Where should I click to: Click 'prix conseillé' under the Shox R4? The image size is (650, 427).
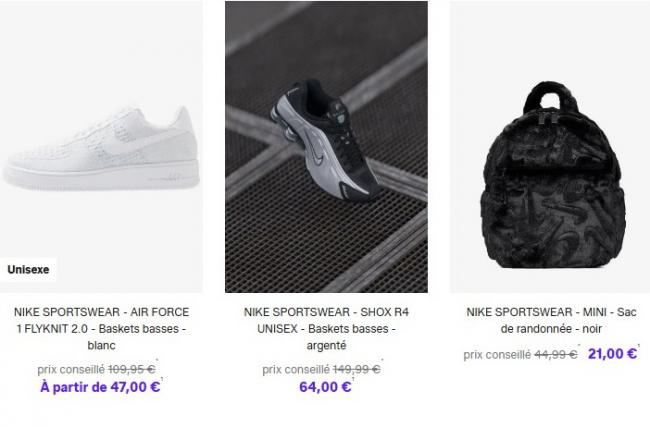[296, 369]
